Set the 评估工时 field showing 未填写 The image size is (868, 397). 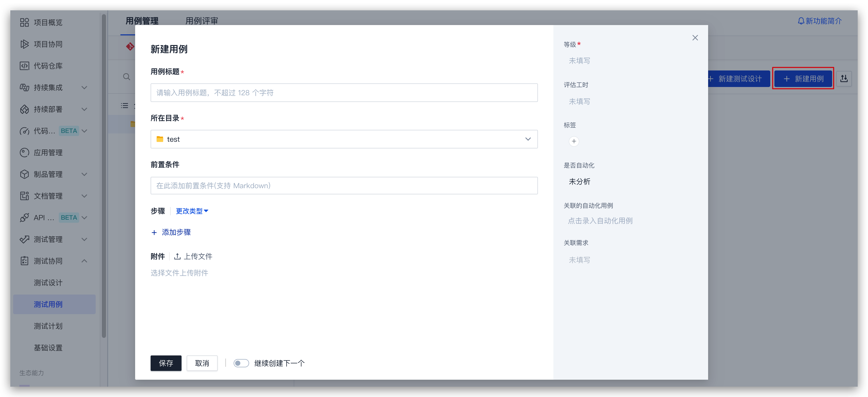(579, 101)
